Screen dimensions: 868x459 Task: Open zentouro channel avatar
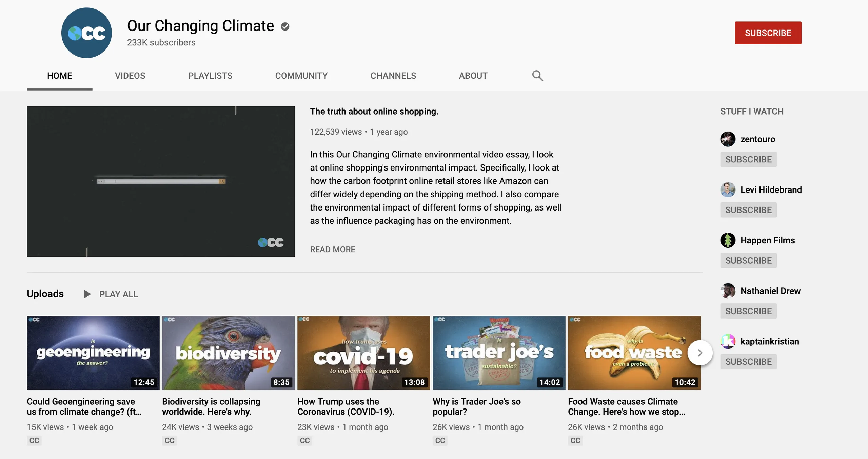(728, 139)
